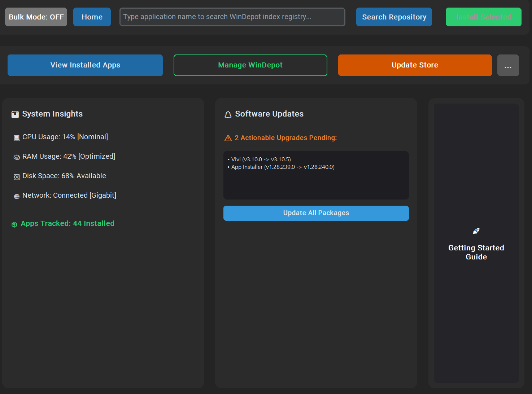Click the 2 Actionable Upgrades Pending notice
This screenshot has width=532, height=394.
[285, 137]
